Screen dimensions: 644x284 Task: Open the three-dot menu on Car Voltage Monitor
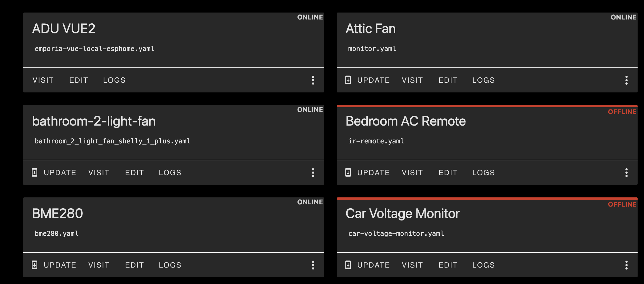(x=626, y=265)
